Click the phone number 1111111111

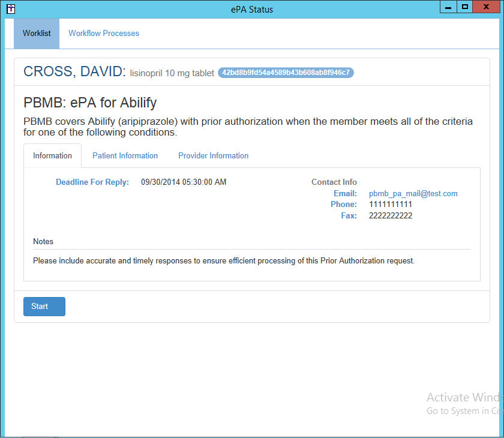tap(390, 205)
